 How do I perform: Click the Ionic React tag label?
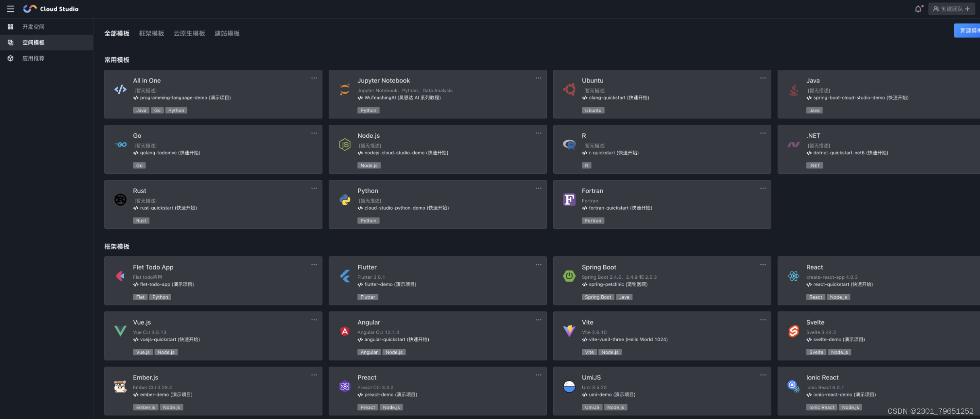pos(822,407)
